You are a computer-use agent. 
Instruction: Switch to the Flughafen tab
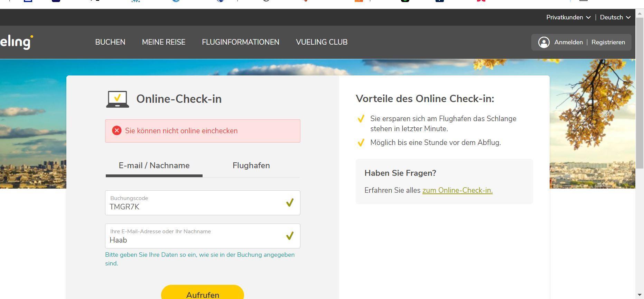(251, 166)
